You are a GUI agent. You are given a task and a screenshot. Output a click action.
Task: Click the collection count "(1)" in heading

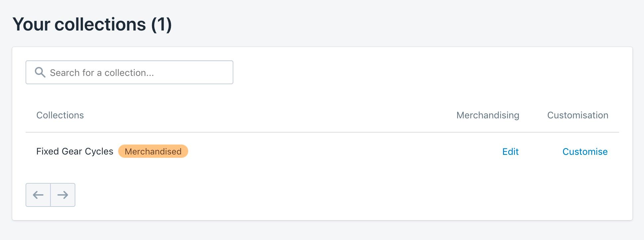pyautogui.click(x=161, y=25)
